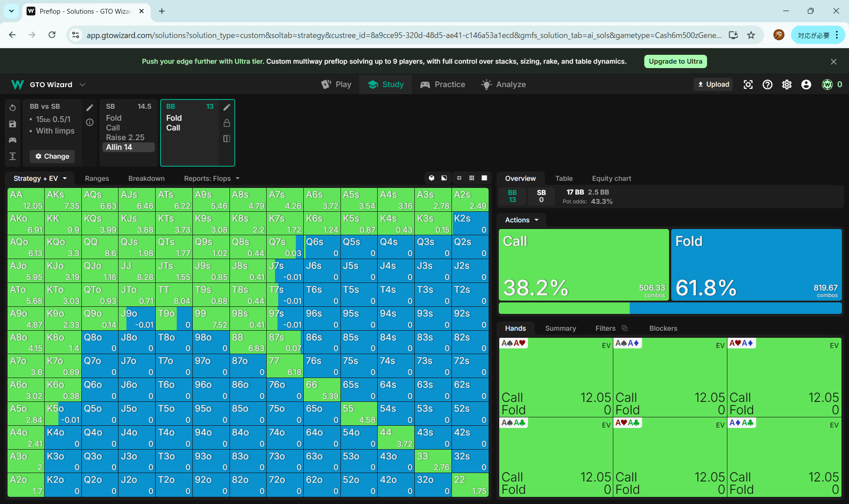Expand the Reports: Flops dropdown
This screenshot has height=504, width=849.
point(211,178)
